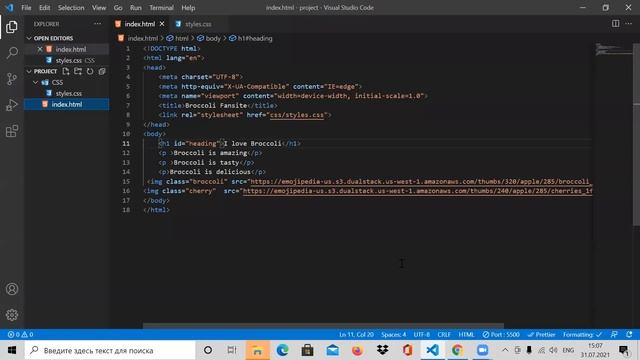This screenshot has height=360, width=640.
Task: Change language mode via HTML status item
Action: tap(466, 335)
